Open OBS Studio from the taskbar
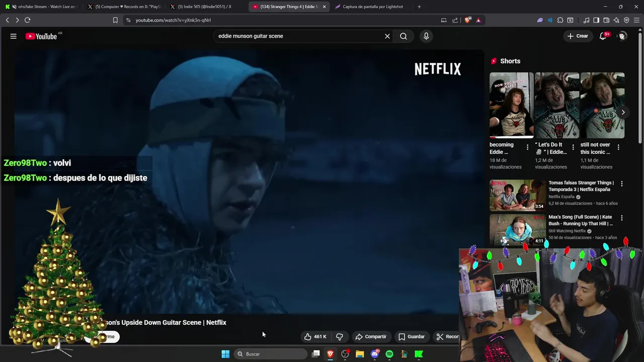Viewport: 644px width, 362px height. point(345,354)
